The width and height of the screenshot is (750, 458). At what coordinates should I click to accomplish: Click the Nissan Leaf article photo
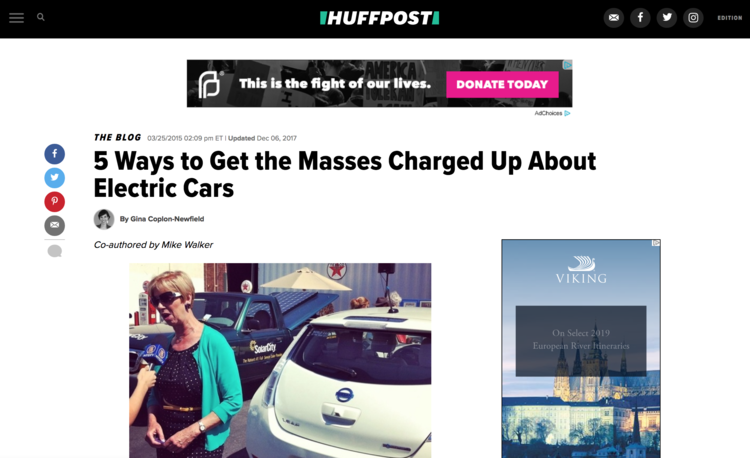[x=280, y=360]
